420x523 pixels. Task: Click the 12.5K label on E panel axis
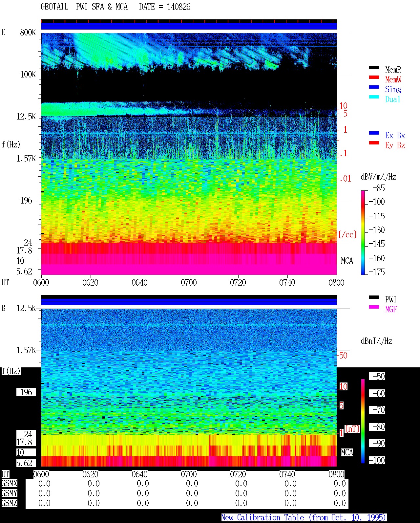click(26, 117)
